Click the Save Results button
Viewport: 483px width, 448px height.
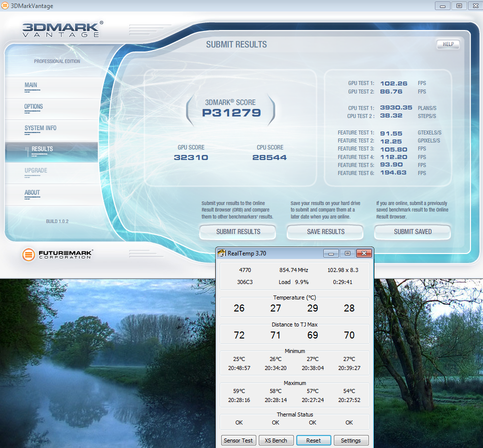click(x=325, y=231)
